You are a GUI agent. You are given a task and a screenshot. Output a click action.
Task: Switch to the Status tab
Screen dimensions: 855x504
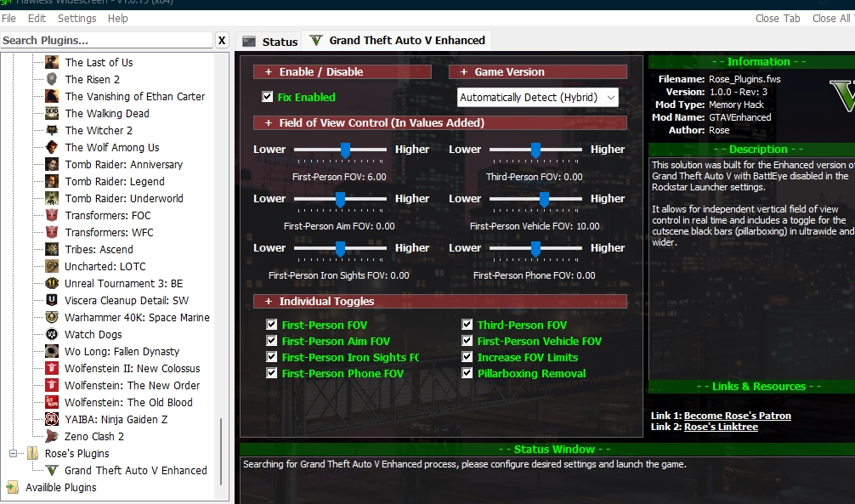pyautogui.click(x=270, y=42)
